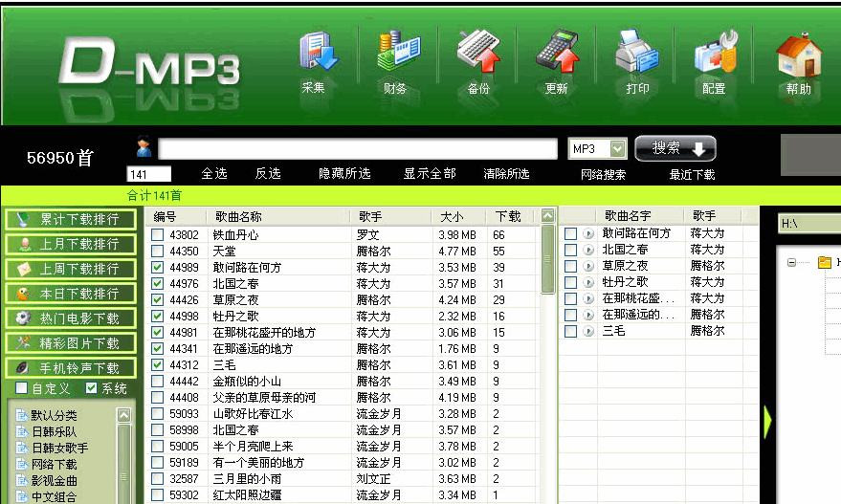Viewport: 841px width, 504px height.
Task: Click 隐藏所选 hide selected
Action: point(344,173)
